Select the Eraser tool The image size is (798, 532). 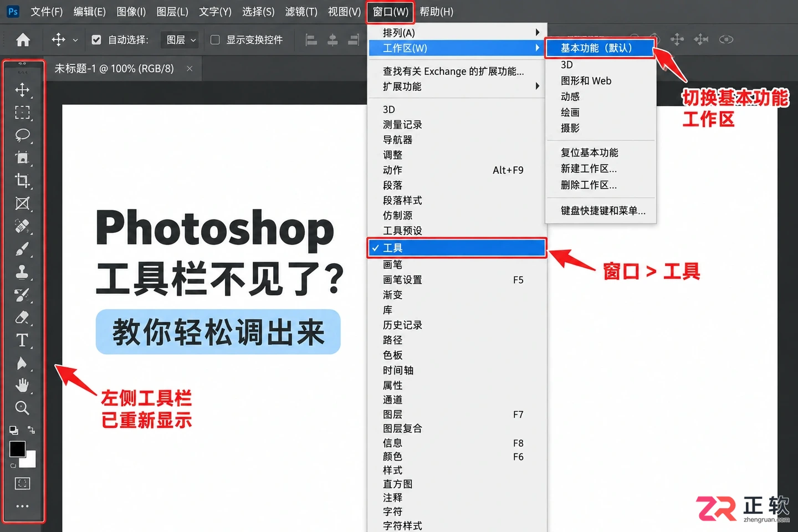click(x=22, y=318)
